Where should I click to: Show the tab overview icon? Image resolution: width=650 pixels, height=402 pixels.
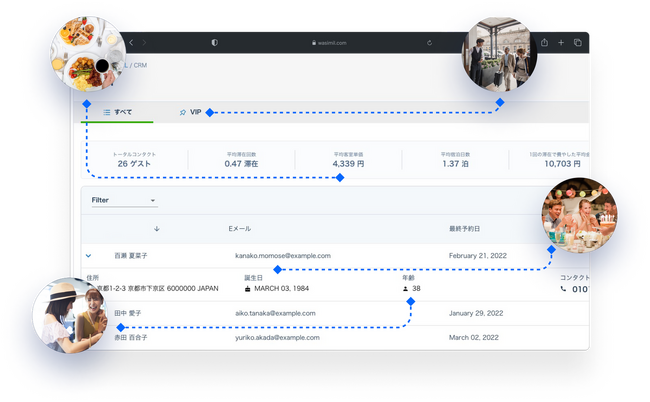click(x=577, y=42)
